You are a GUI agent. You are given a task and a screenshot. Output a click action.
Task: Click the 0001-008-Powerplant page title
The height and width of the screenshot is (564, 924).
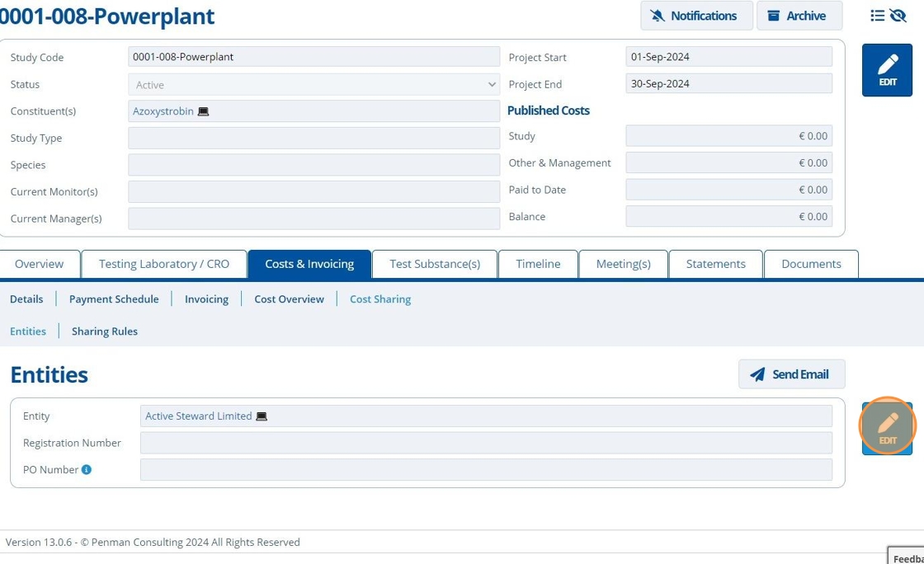pyautogui.click(x=107, y=16)
